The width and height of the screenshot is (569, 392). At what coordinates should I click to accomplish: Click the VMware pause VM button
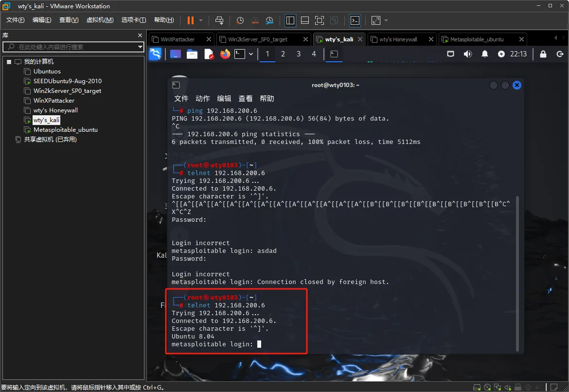tap(191, 21)
